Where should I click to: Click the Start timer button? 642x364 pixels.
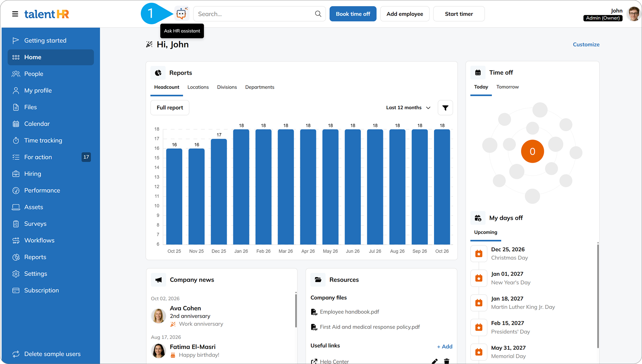tap(459, 14)
